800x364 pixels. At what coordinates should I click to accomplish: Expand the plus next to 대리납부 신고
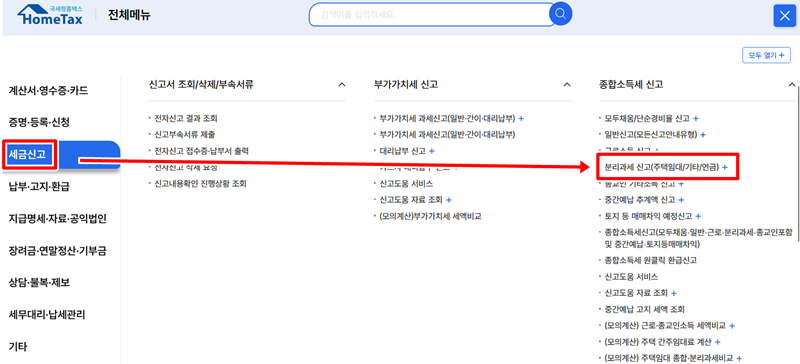(432, 151)
